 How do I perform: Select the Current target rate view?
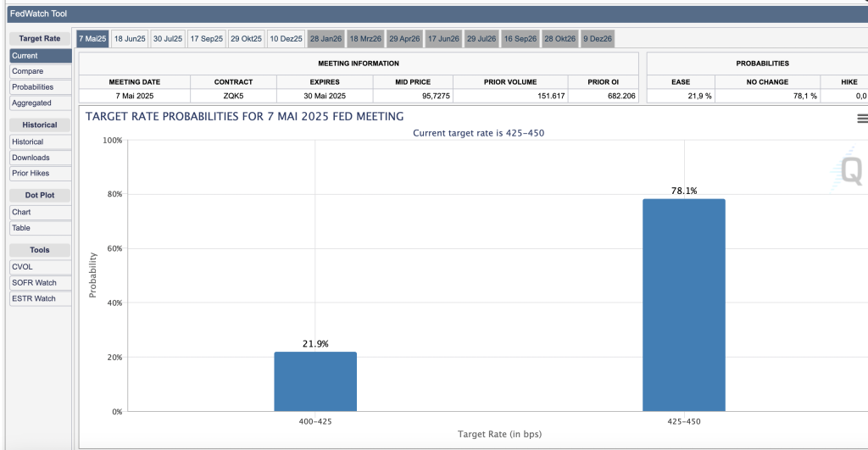pos(40,56)
